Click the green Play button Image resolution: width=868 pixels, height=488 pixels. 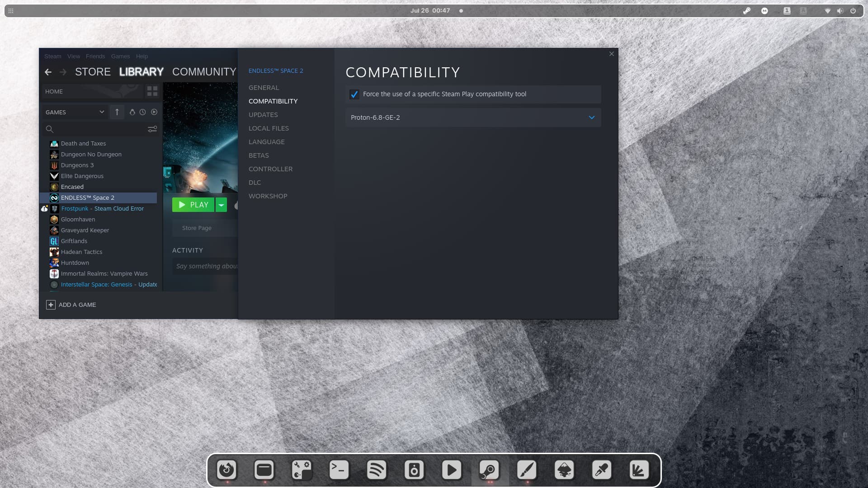(x=193, y=205)
